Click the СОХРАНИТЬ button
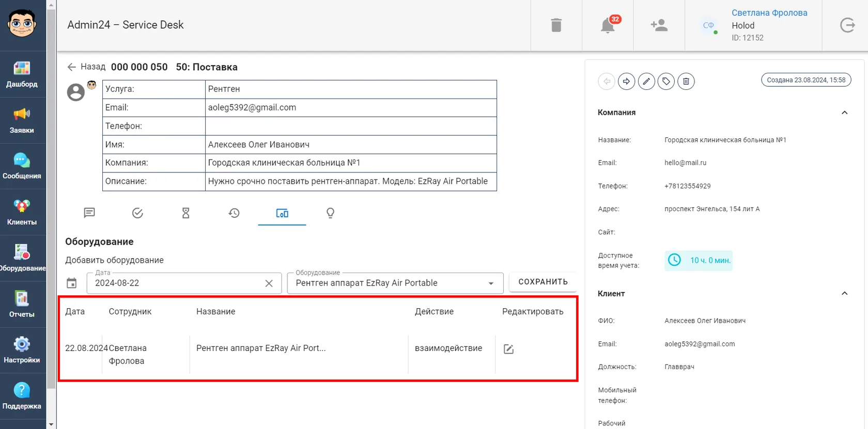Image resolution: width=868 pixels, height=429 pixels. (543, 282)
